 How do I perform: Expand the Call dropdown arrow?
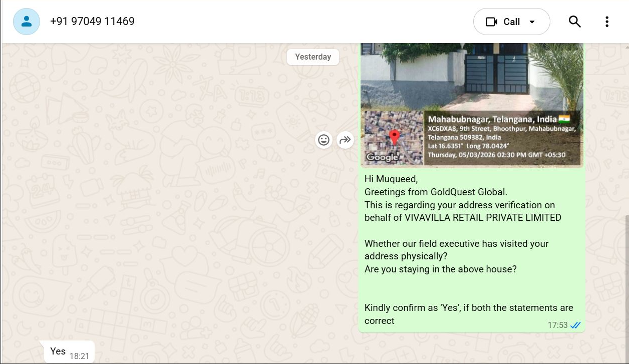532,22
